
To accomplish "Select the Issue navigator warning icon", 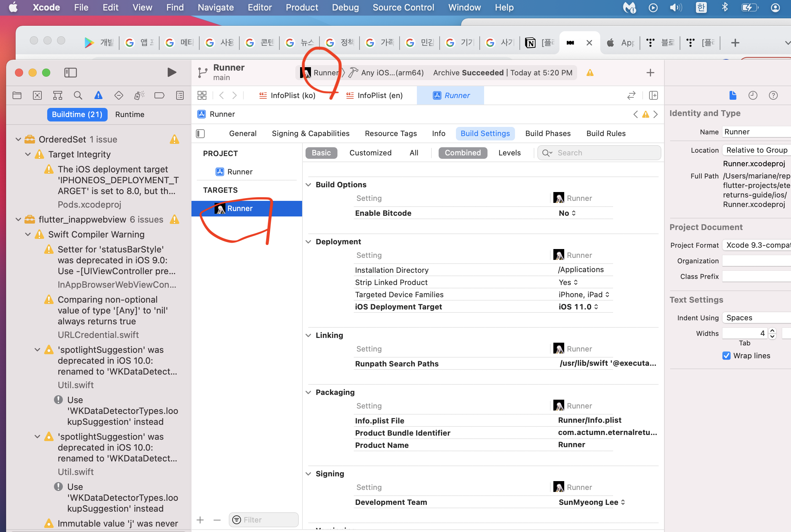I will click(x=98, y=95).
